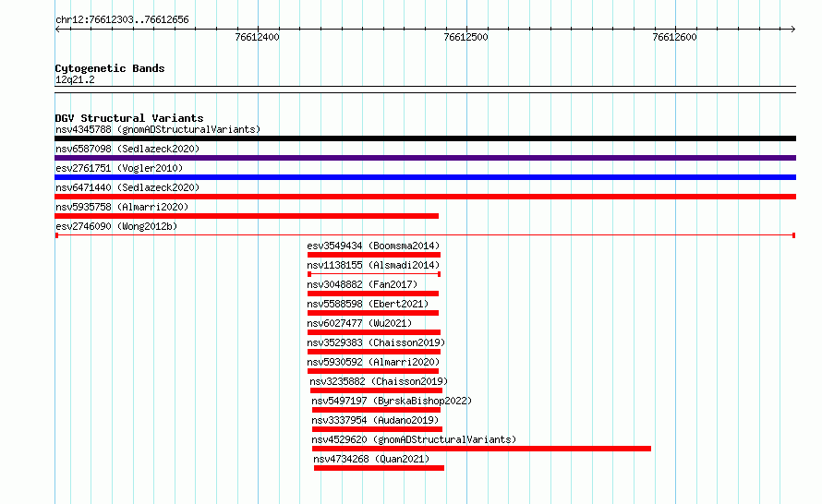Open esv2746090 (Wong2012b) variant label
The width and height of the screenshot is (822, 504).
coord(116,226)
